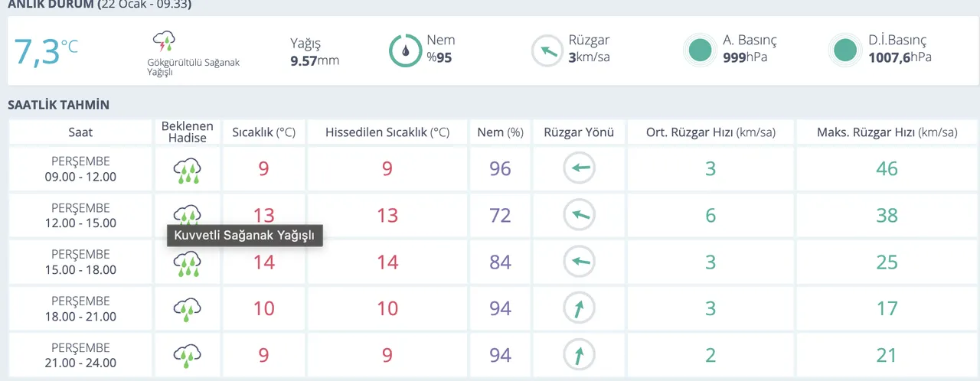Click the D.İ.Basınç green circle indicator

click(x=844, y=50)
